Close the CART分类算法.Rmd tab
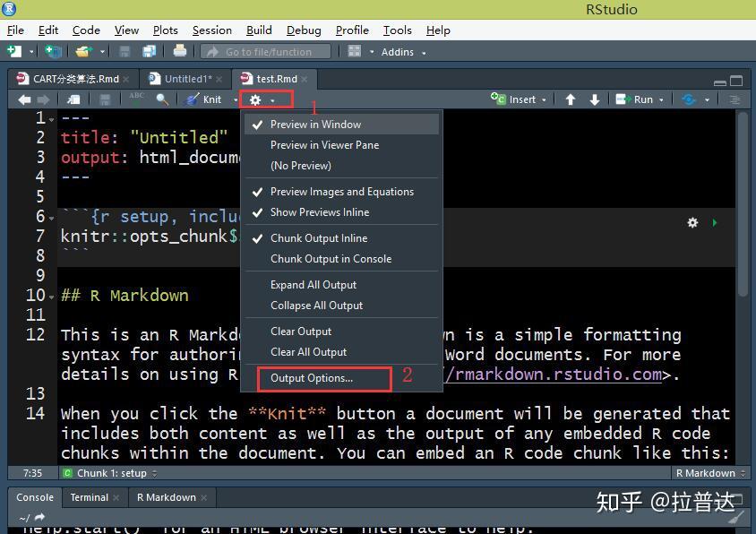This screenshot has width=756, height=534. (x=125, y=79)
